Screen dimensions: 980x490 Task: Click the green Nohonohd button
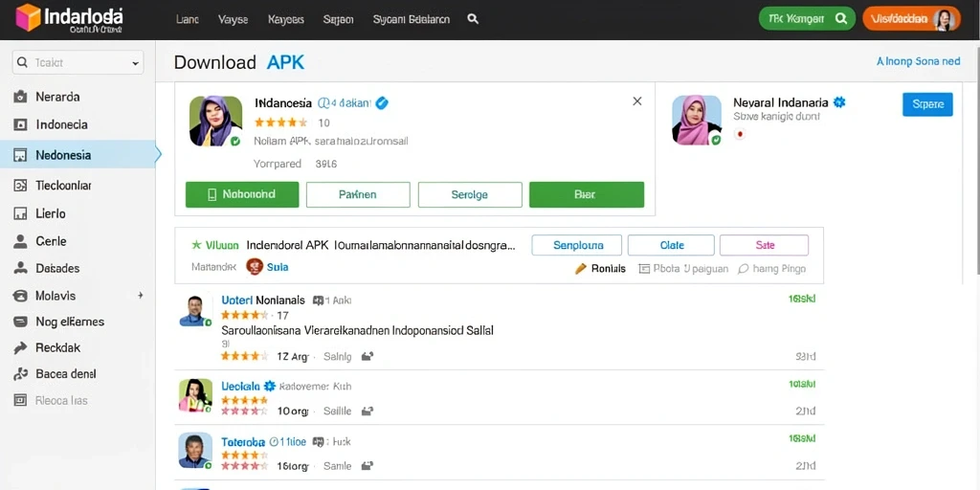[x=242, y=194]
